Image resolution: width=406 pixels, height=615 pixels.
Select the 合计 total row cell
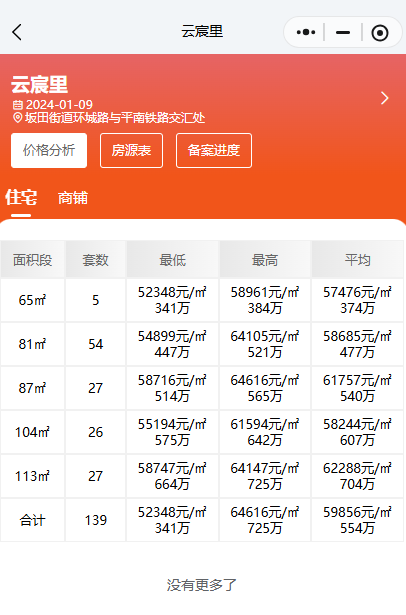pyautogui.click(x=33, y=520)
